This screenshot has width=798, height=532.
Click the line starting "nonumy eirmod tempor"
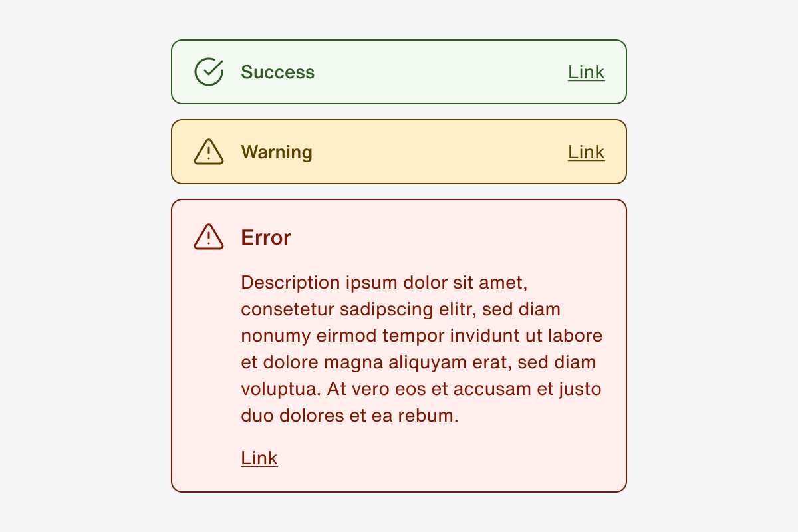click(422, 336)
